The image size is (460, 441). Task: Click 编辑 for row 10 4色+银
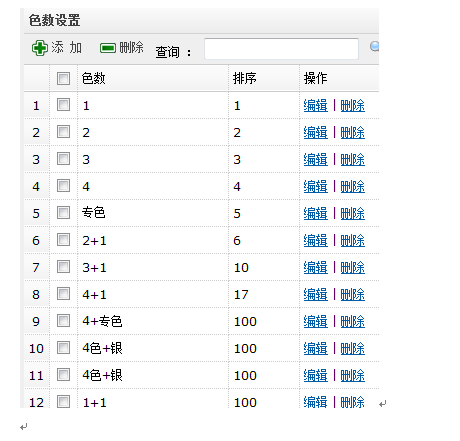[316, 348]
